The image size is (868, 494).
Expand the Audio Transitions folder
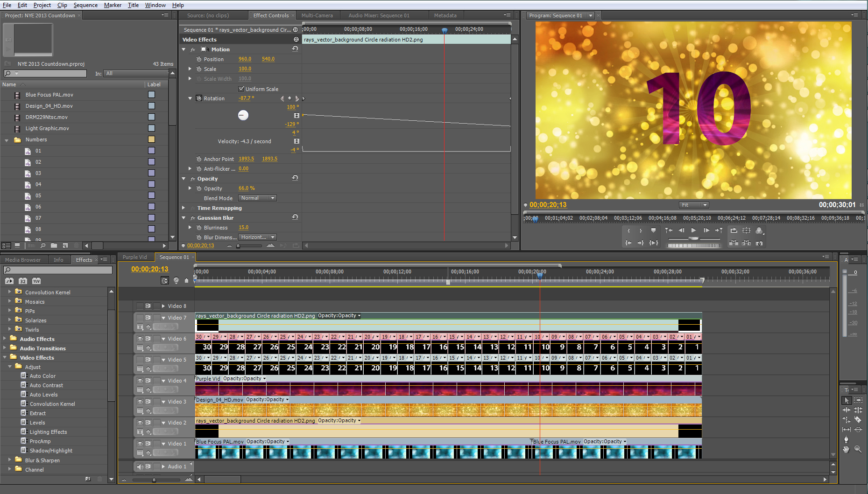pyautogui.click(x=5, y=348)
